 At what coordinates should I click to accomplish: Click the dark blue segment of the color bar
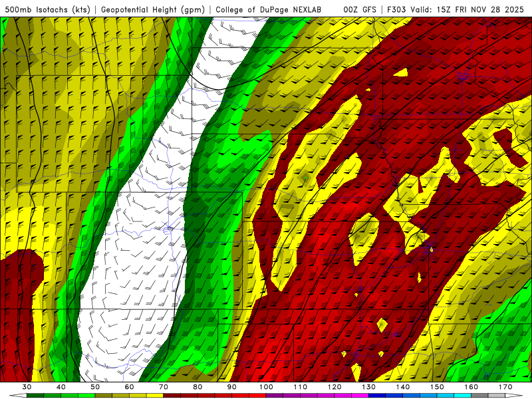[x=377, y=396]
